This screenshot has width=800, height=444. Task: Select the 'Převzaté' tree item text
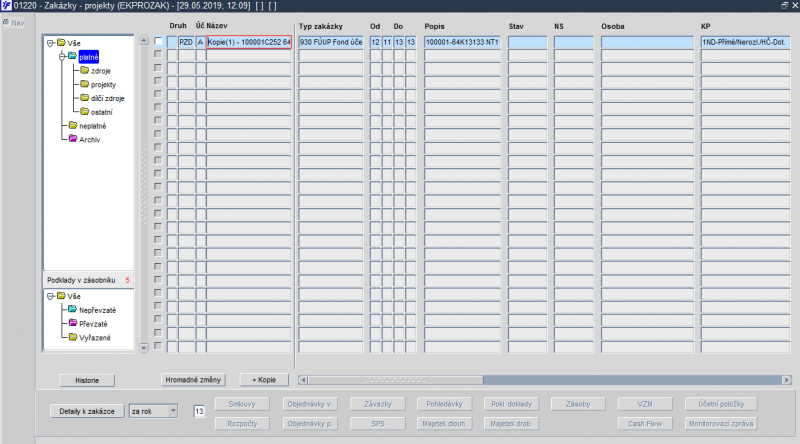[93, 324]
